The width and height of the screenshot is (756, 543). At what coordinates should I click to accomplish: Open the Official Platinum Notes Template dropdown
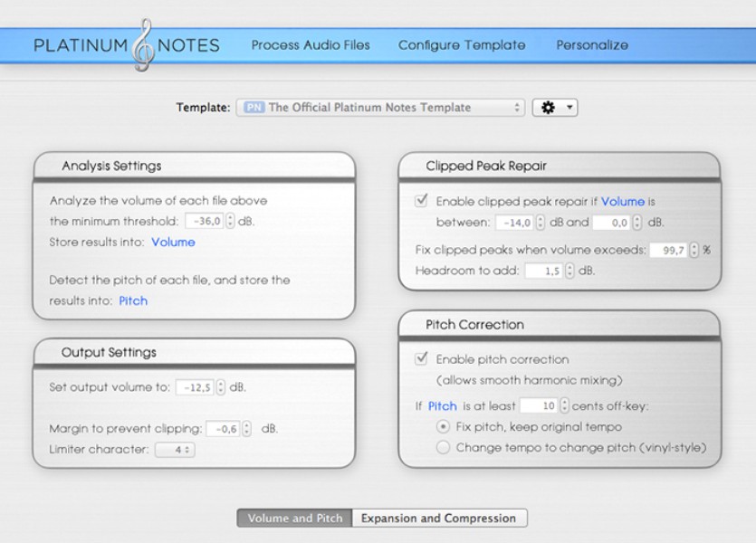pyautogui.click(x=380, y=108)
